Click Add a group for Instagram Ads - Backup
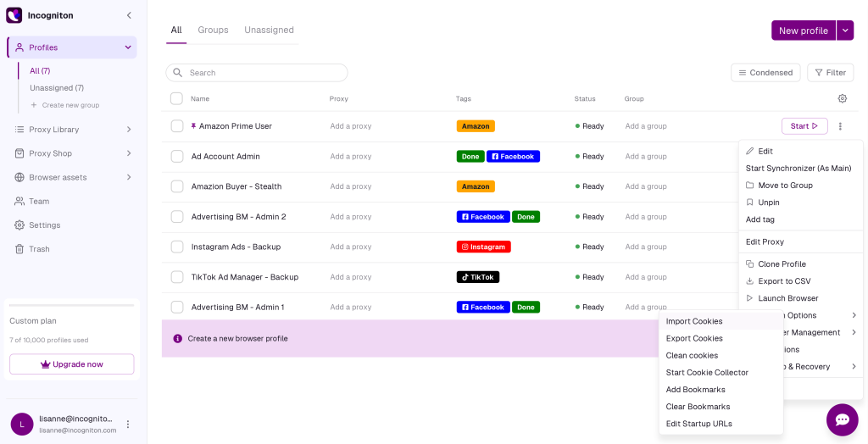This screenshot has width=868, height=444. pyautogui.click(x=646, y=247)
